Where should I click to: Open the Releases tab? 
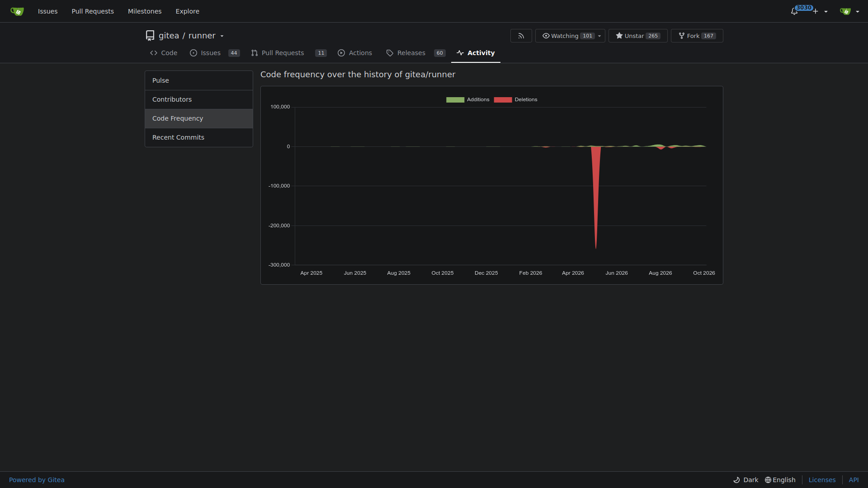pyautogui.click(x=415, y=53)
